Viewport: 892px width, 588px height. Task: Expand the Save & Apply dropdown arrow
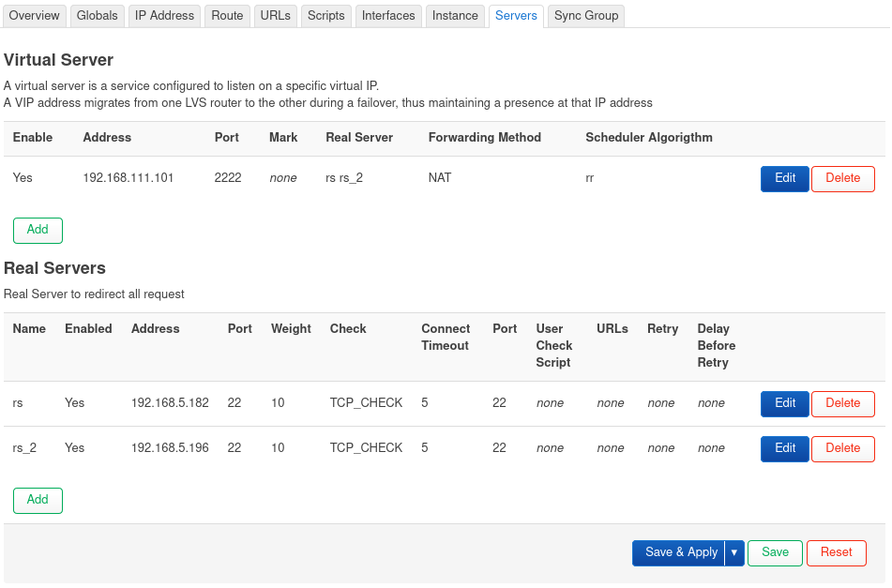pyautogui.click(x=734, y=552)
